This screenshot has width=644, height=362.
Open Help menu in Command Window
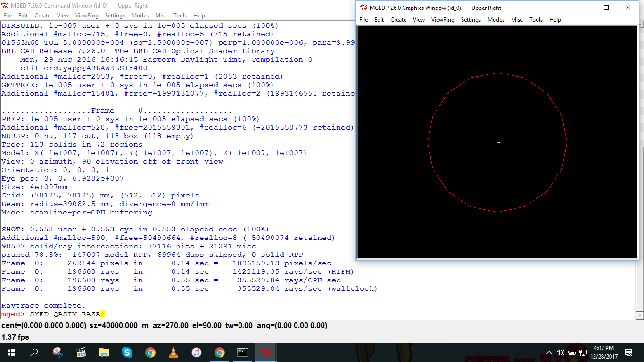tap(199, 16)
